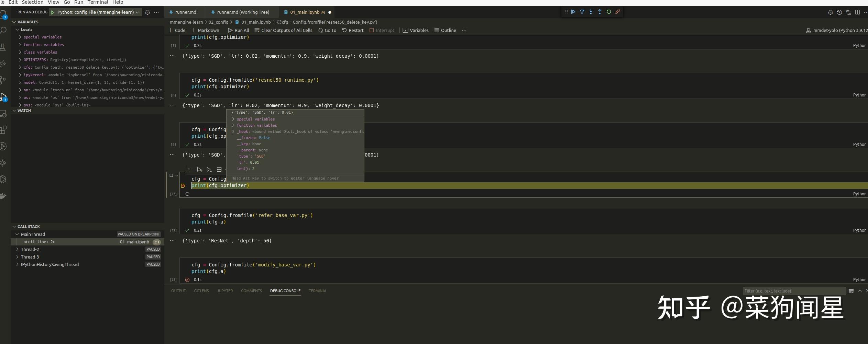The height and width of the screenshot is (344, 868).
Task: Switch to the TERMINAL panel tab
Action: [318, 291]
